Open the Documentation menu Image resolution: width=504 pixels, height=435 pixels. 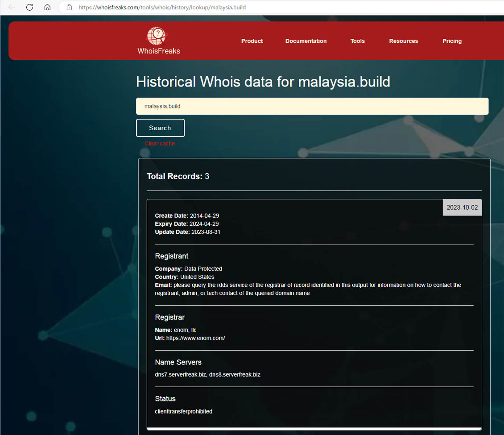pos(306,41)
